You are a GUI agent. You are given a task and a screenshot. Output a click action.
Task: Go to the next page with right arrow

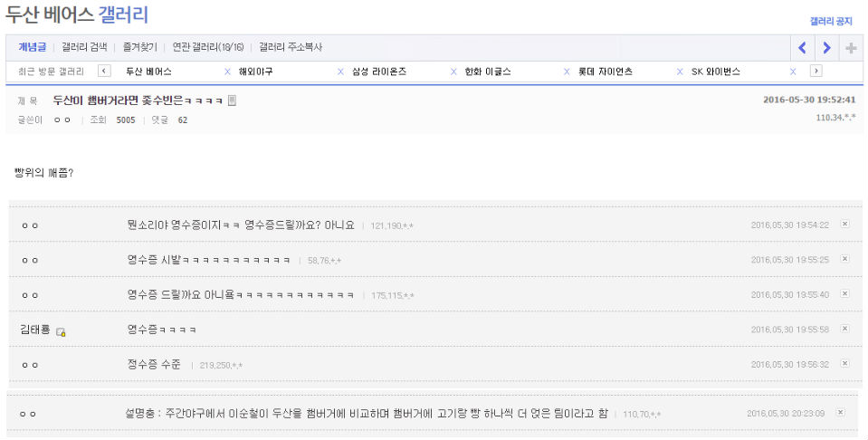point(826,48)
